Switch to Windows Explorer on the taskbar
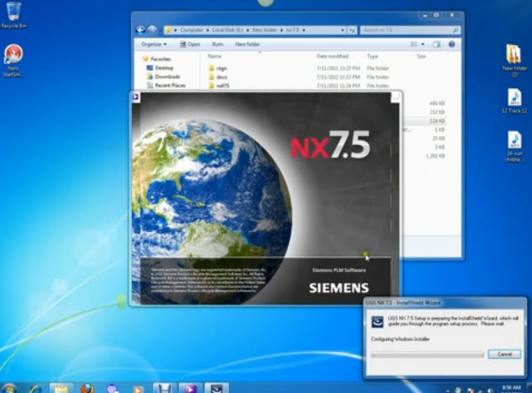This screenshot has height=393, width=532. pyautogui.click(x=61, y=388)
